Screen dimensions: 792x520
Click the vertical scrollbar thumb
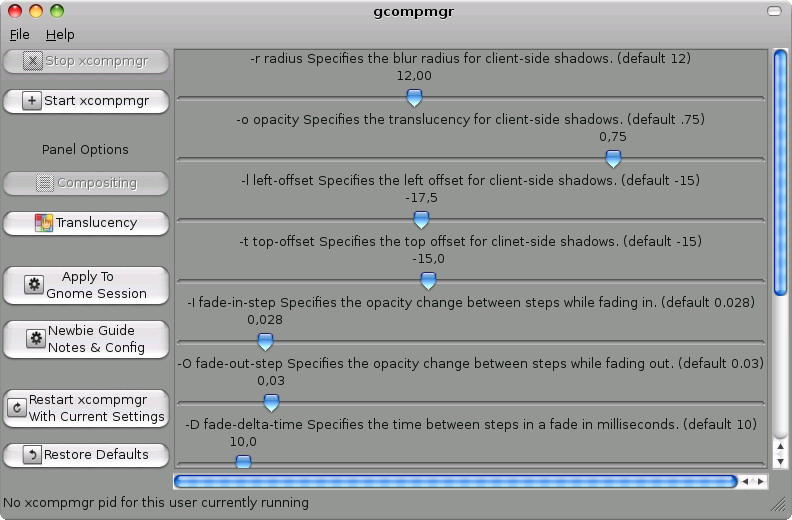(780, 172)
